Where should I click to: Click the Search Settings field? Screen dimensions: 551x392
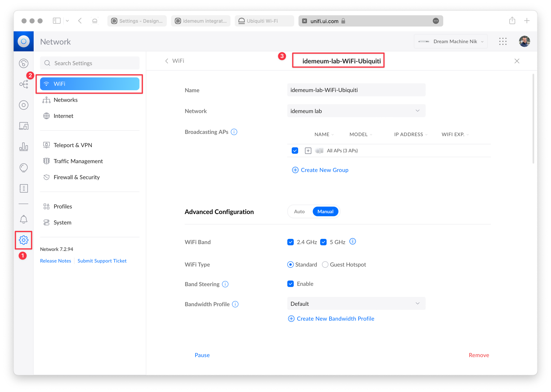click(90, 63)
